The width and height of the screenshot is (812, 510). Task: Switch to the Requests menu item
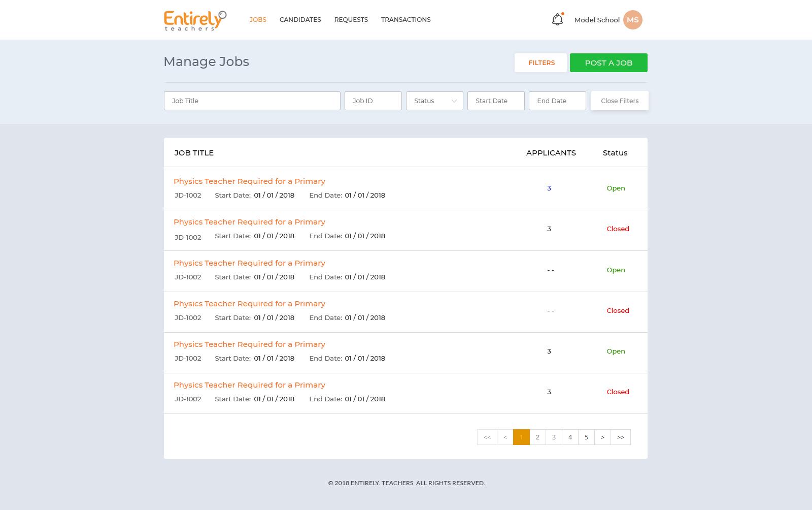351,19
